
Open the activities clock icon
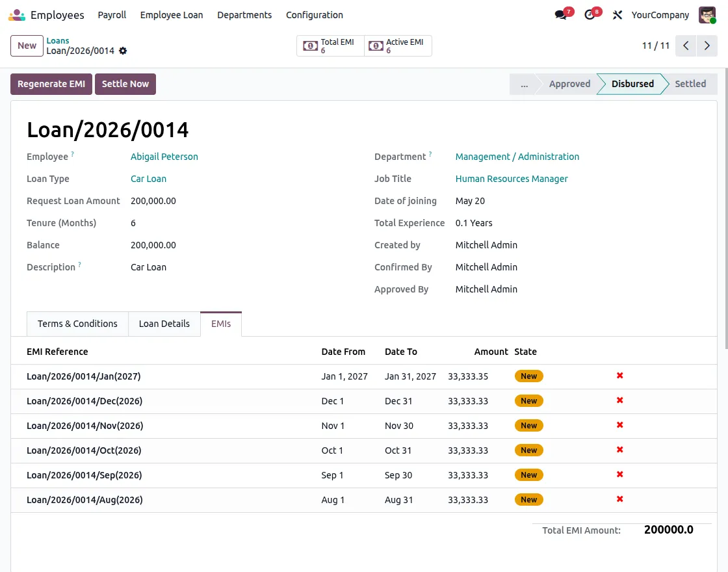pyautogui.click(x=590, y=15)
